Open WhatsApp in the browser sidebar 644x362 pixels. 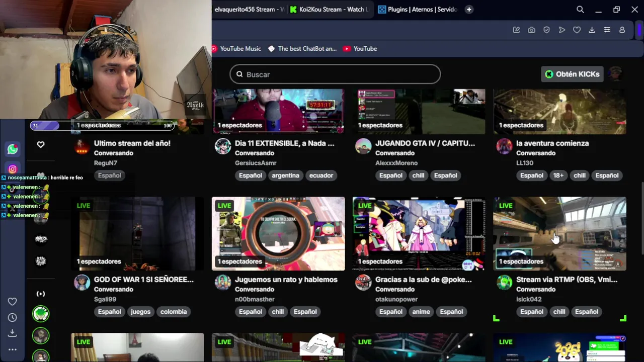coord(13,149)
